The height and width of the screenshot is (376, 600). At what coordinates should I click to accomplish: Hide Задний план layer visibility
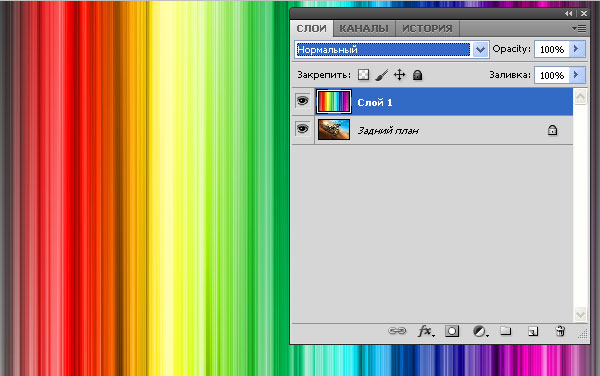point(302,129)
